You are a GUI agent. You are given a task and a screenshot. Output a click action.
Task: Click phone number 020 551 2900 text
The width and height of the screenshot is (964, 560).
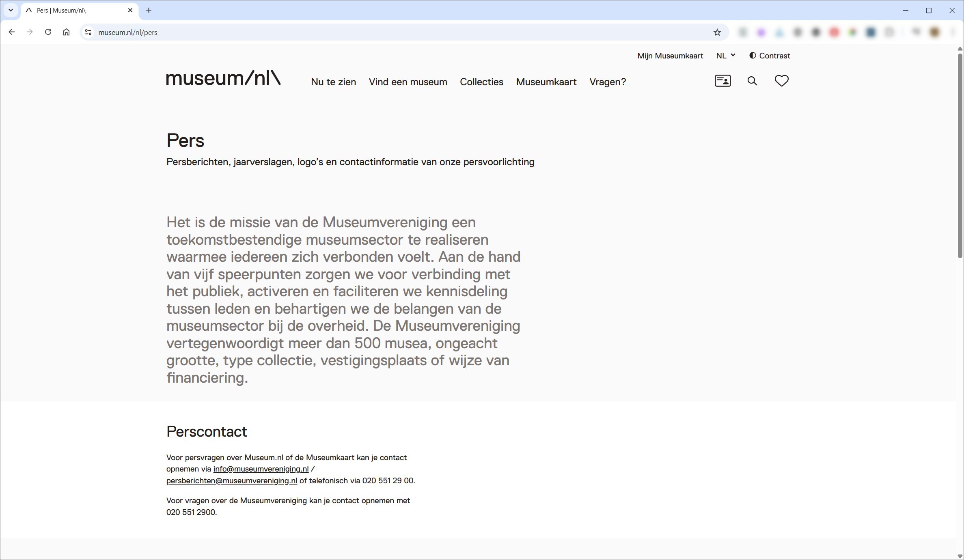point(191,513)
